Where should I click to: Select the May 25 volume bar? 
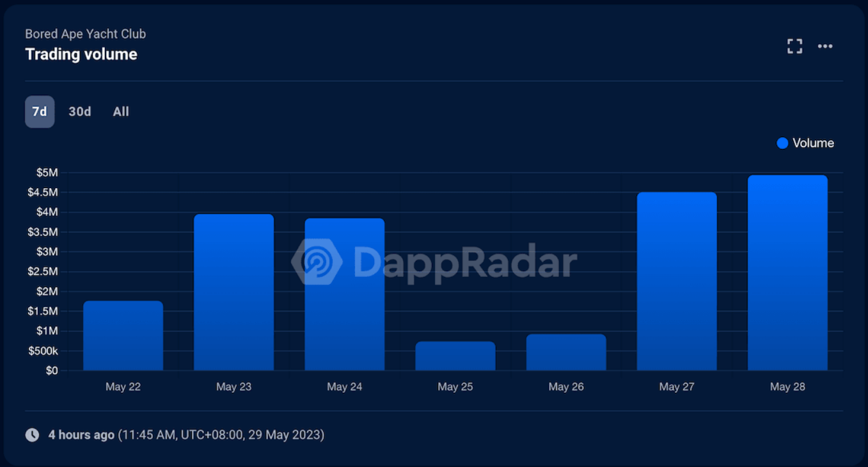455,356
